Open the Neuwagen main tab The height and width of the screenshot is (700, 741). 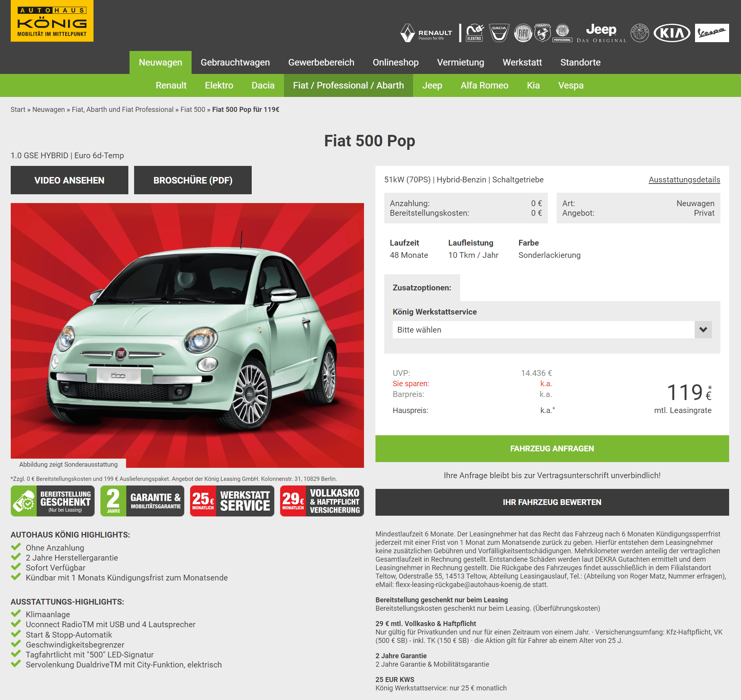coord(161,62)
